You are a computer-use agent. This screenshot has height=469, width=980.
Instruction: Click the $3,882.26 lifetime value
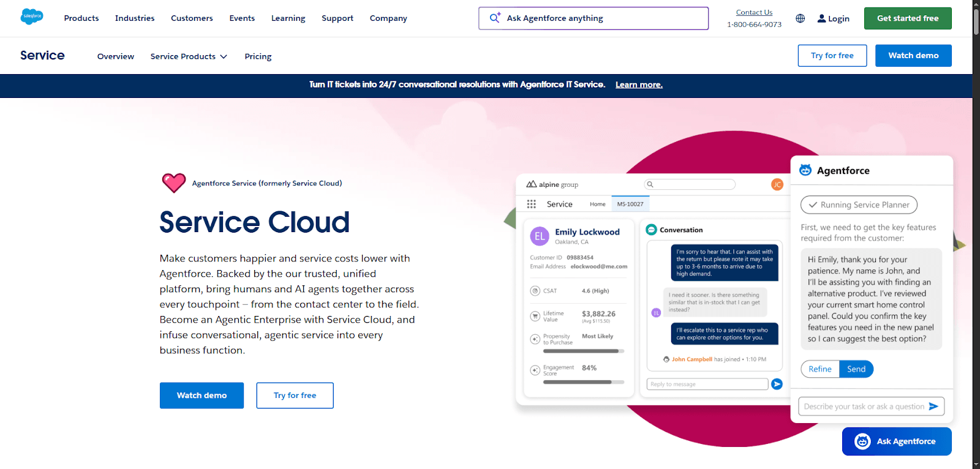598,313
